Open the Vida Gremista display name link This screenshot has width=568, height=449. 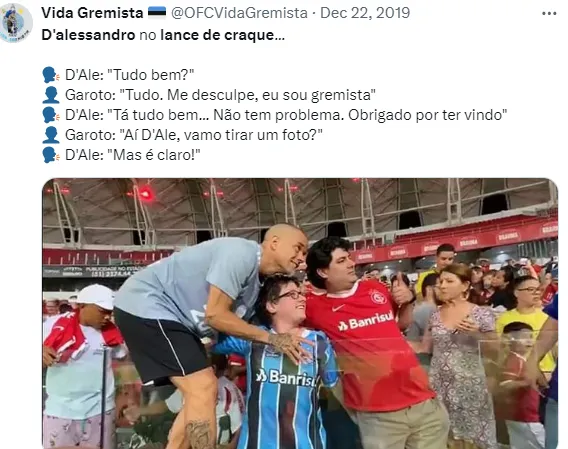click(92, 13)
